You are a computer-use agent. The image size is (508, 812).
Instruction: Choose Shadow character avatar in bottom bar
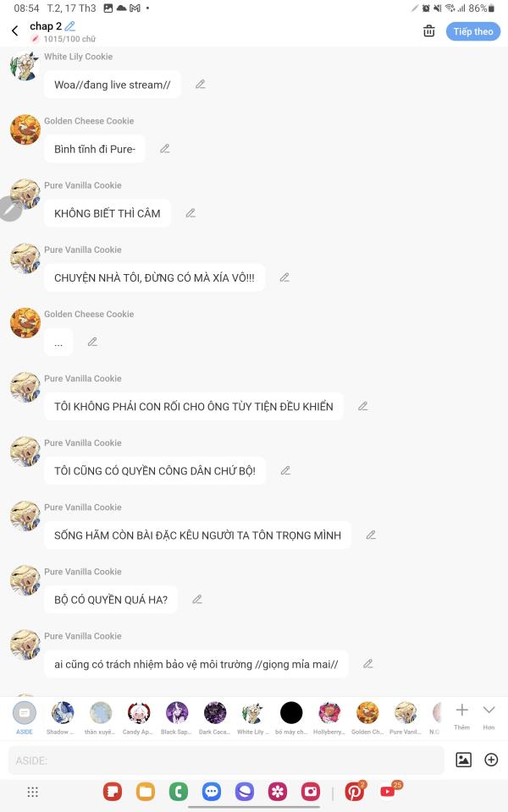pyautogui.click(x=62, y=718)
